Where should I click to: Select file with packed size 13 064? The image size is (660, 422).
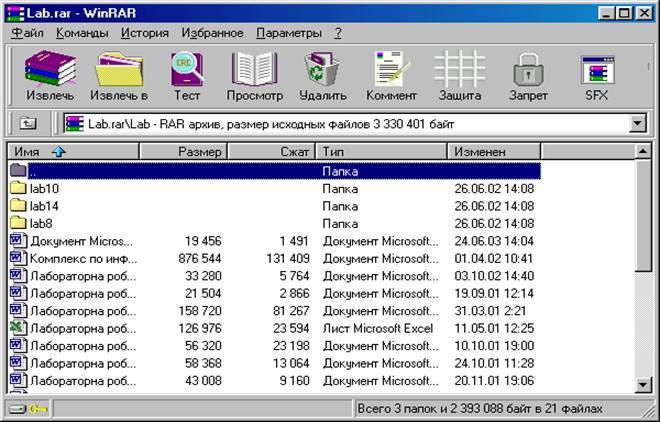(x=291, y=363)
